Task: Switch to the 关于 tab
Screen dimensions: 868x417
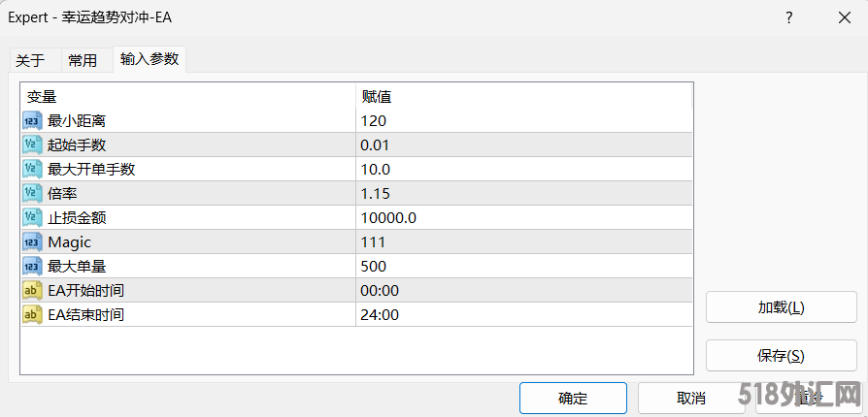Action: coord(30,60)
